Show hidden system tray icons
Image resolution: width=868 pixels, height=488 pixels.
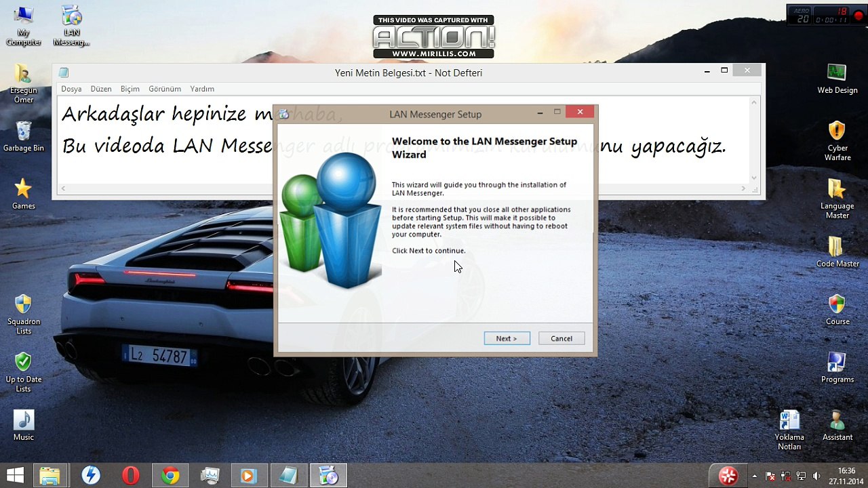point(754,476)
